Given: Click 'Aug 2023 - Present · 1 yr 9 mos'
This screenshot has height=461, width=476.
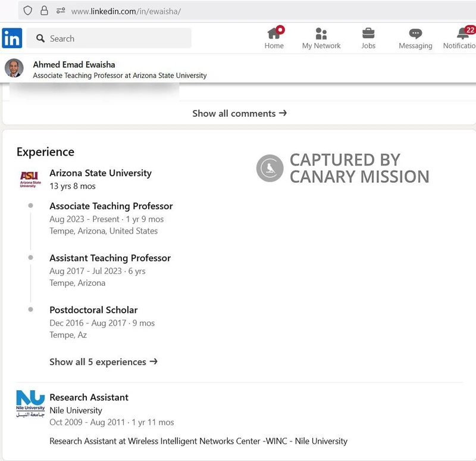Looking at the screenshot, I should pyautogui.click(x=107, y=219).
